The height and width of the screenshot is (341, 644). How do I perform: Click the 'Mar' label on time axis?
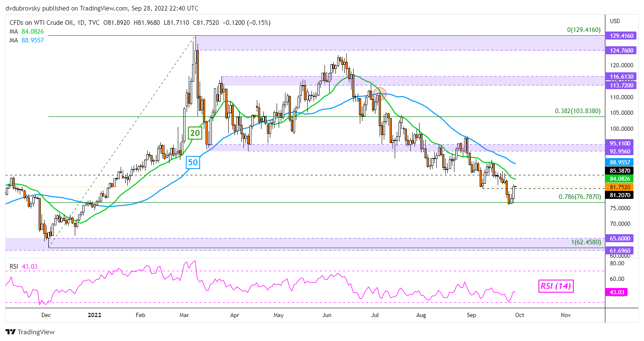(x=185, y=315)
